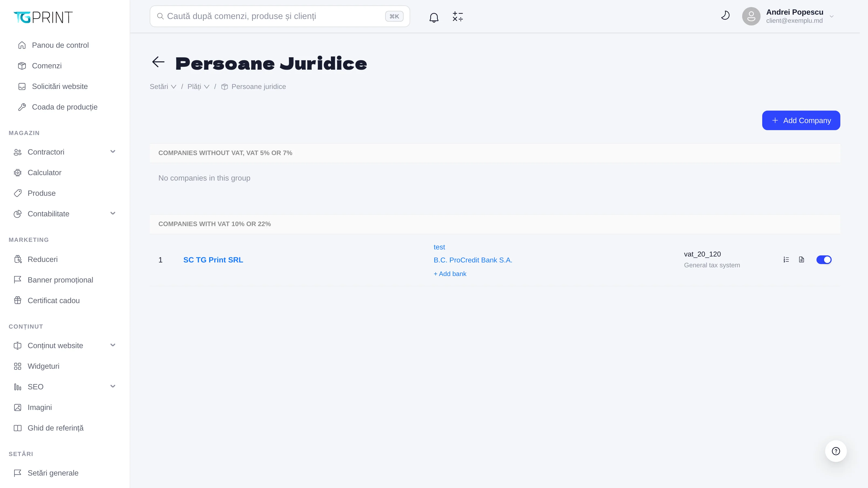Expand the SEO menu
Viewport: 868px width, 488px height.
click(113, 386)
